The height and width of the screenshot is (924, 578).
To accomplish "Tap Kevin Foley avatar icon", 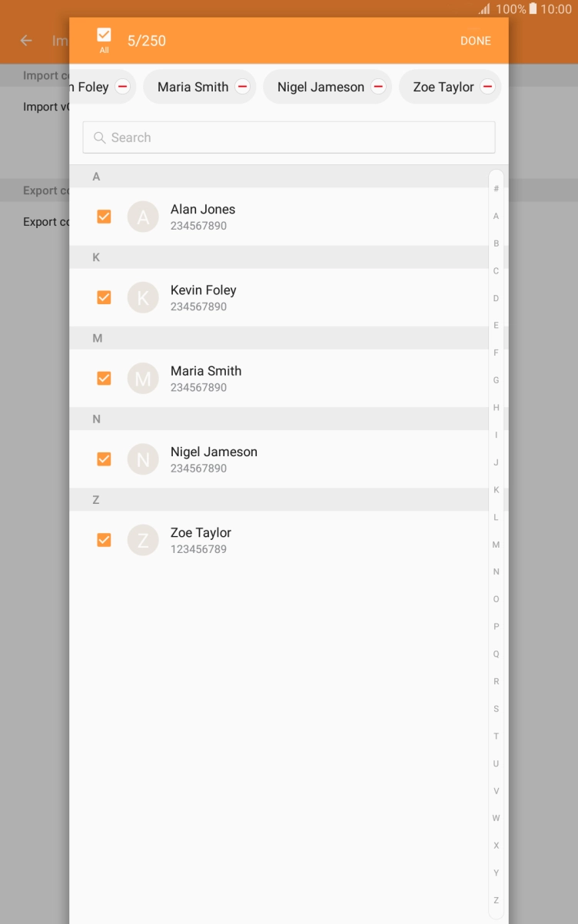I will 143,298.
